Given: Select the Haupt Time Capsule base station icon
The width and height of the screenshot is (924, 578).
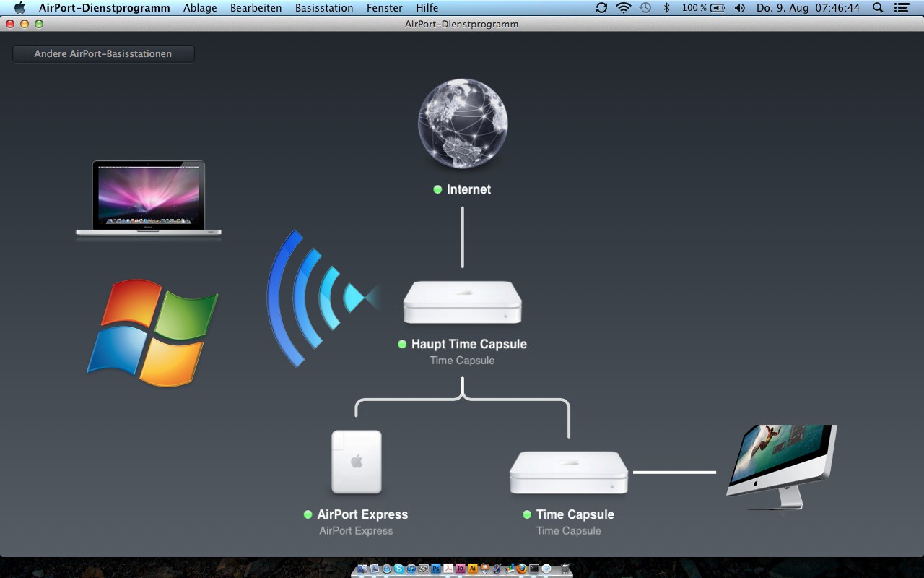Looking at the screenshot, I should pos(462,302).
